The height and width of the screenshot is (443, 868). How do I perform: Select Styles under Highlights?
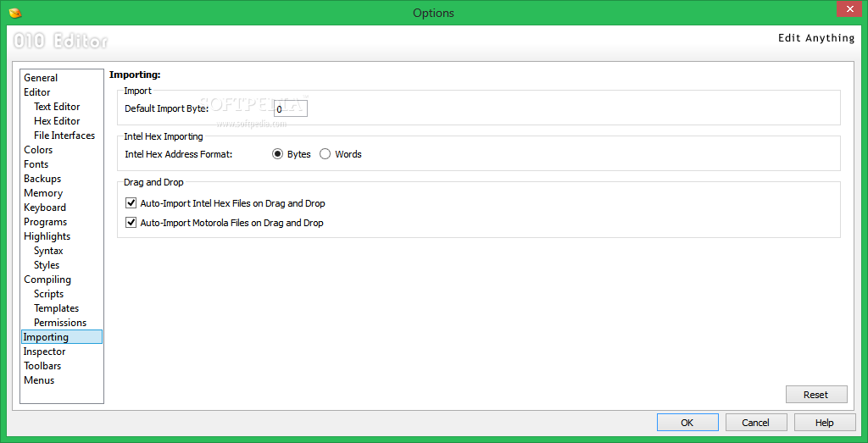pos(47,265)
